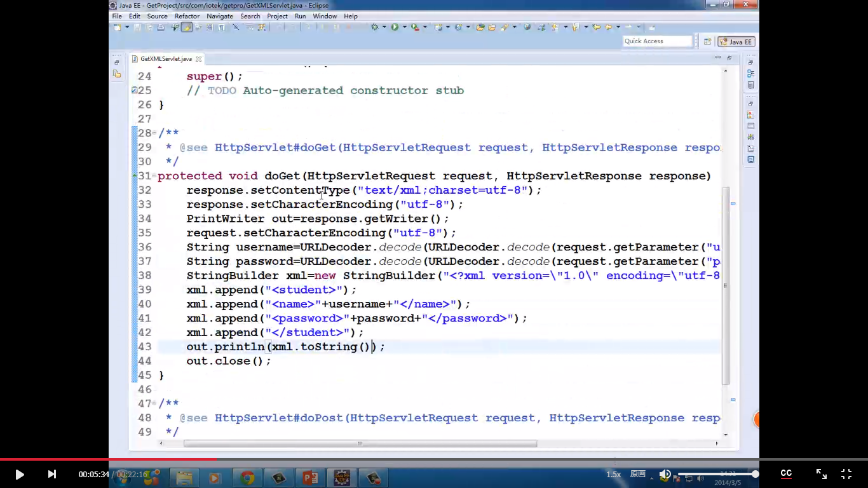The image size is (868, 488).
Task: Collapse the Javadoc comment at line 47
Action: point(154,403)
